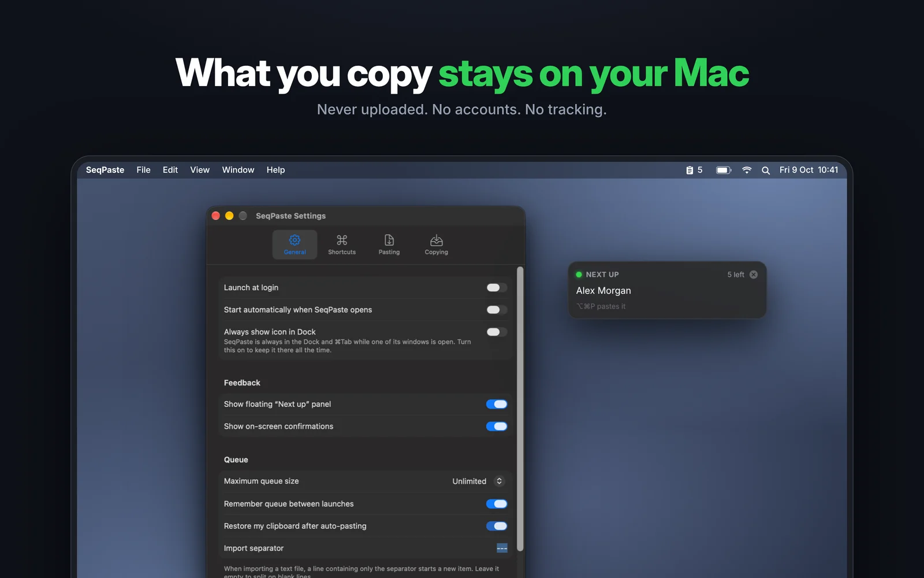
Task: Click the SeqPaste Settings window title
Action: pos(290,216)
